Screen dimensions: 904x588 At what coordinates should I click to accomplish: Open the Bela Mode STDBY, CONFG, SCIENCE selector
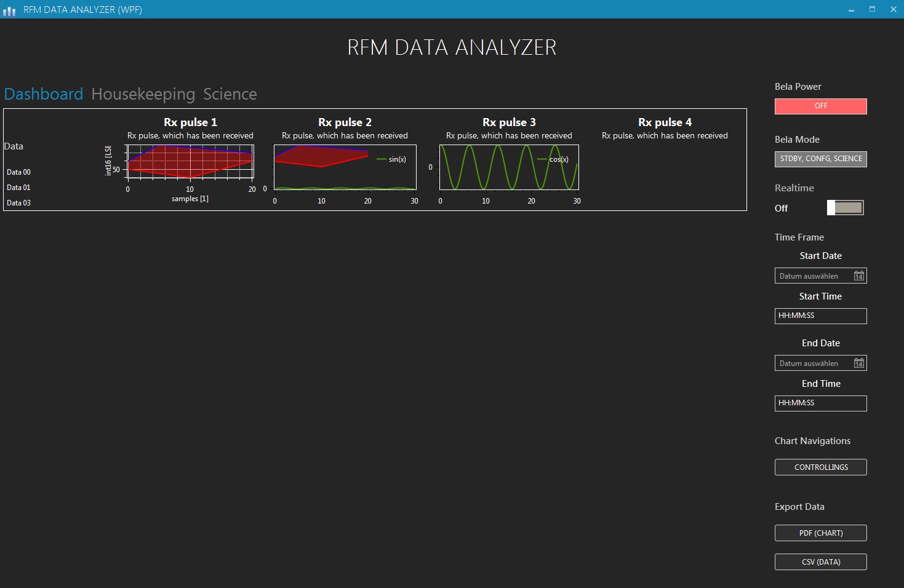coord(820,159)
